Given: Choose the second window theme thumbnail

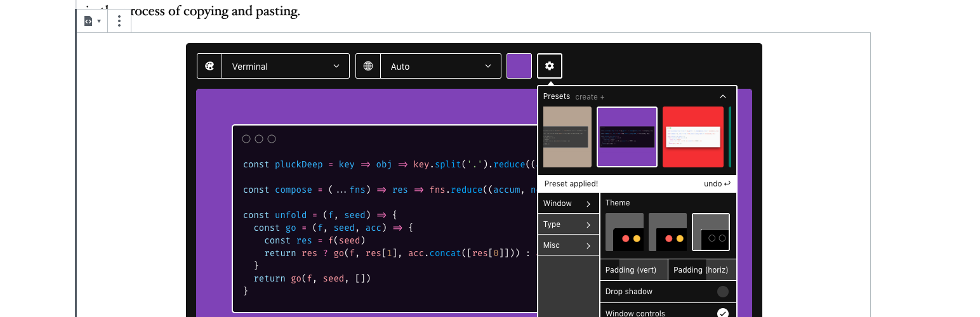Looking at the screenshot, I should 668,232.
